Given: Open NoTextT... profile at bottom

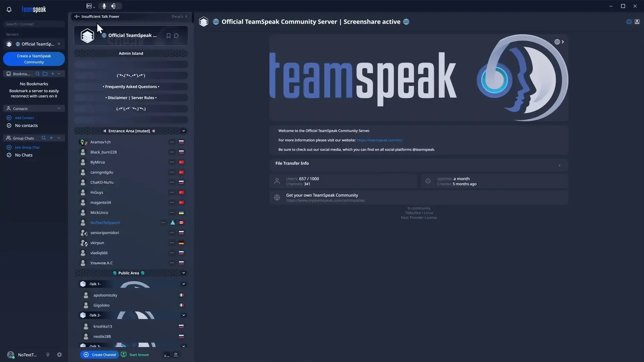Looking at the screenshot, I should pyautogui.click(x=22, y=355).
